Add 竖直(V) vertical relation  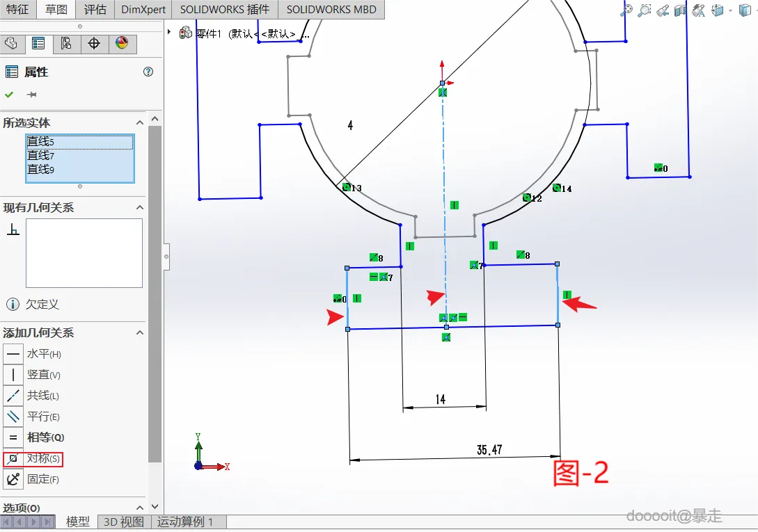[x=33, y=375]
